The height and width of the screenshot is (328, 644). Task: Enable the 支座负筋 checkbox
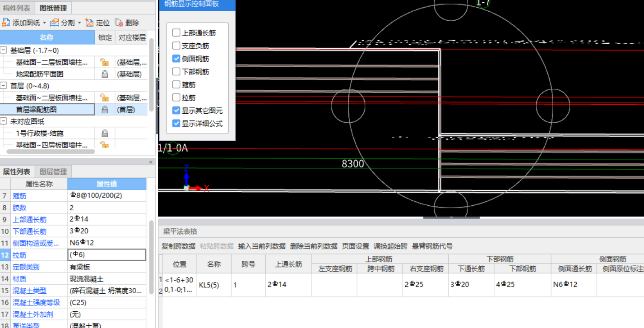coord(176,46)
